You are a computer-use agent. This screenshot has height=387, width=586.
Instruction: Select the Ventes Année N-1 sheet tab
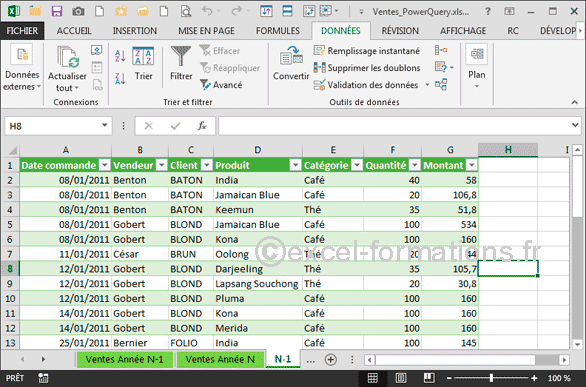(124, 359)
